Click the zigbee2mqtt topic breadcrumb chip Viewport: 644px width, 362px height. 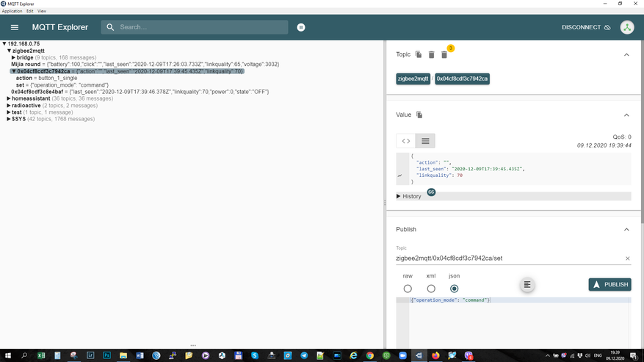[413, 79]
